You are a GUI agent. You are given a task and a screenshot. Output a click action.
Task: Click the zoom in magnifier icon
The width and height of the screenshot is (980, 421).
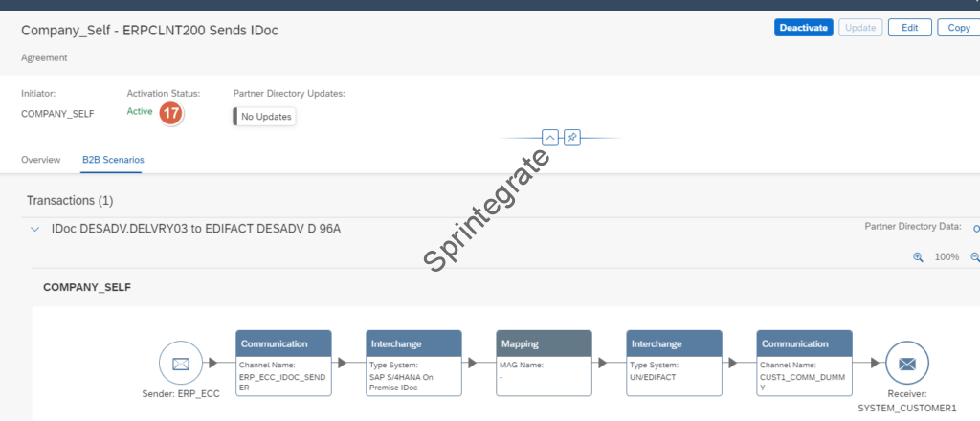tap(918, 257)
